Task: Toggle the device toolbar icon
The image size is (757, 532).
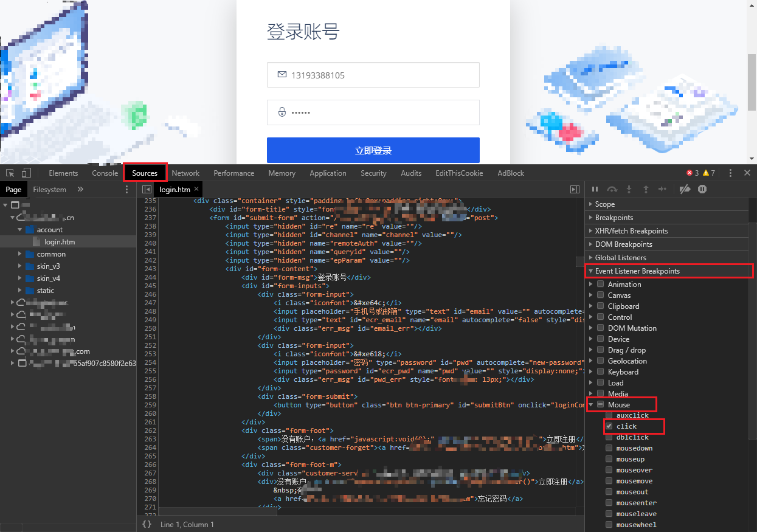Action: (x=26, y=173)
